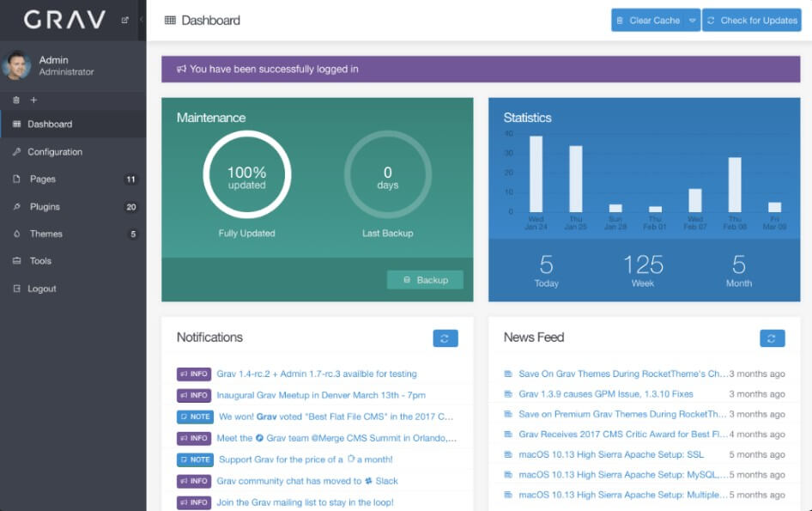Collapse the sidebar using the chevron arrow
812x511 pixels.
coord(141,20)
